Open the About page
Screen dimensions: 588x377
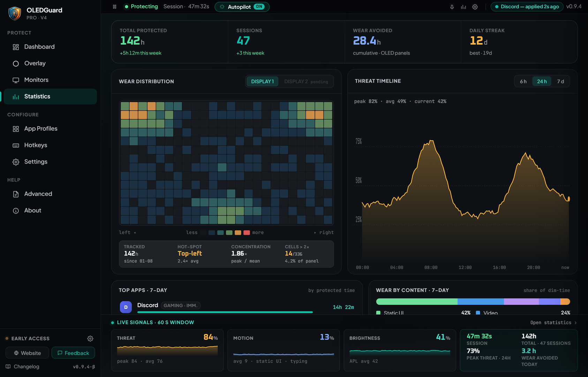50,210
